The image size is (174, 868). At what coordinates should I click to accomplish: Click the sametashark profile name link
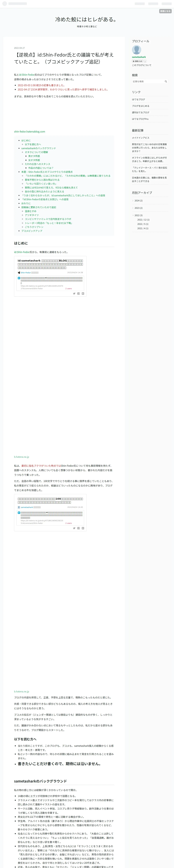click(x=139, y=57)
